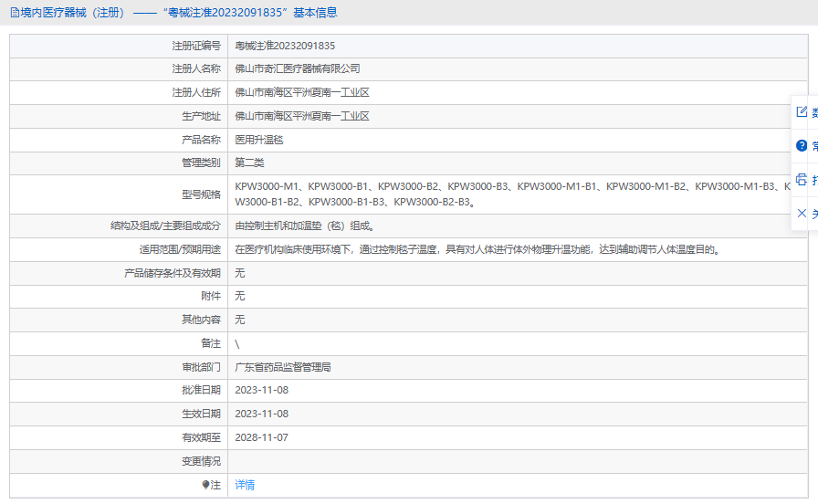Click the X close icon on the right sidebar
Viewport: 818px width, 504px height.
tap(802, 213)
